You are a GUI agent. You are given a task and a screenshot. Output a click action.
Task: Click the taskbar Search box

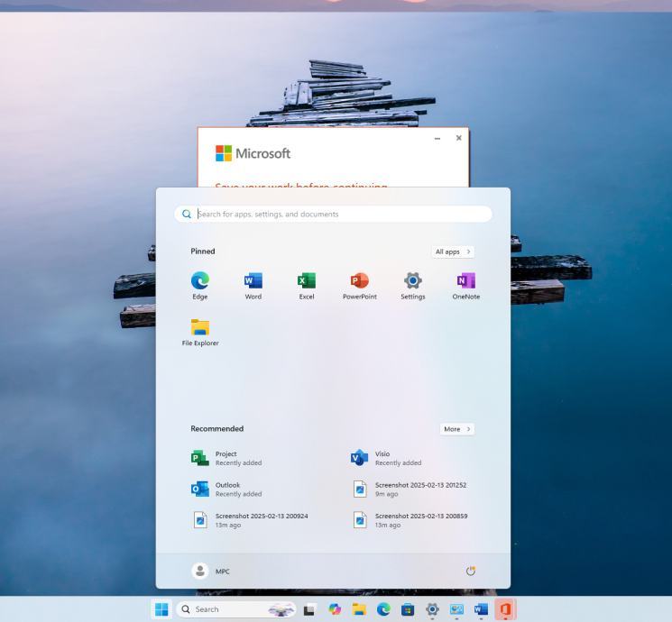[x=236, y=609]
